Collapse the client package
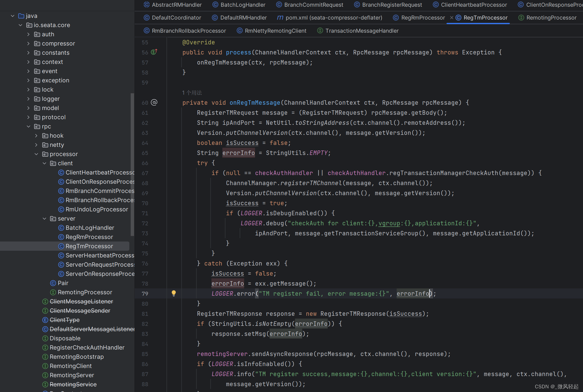 coord(44,163)
